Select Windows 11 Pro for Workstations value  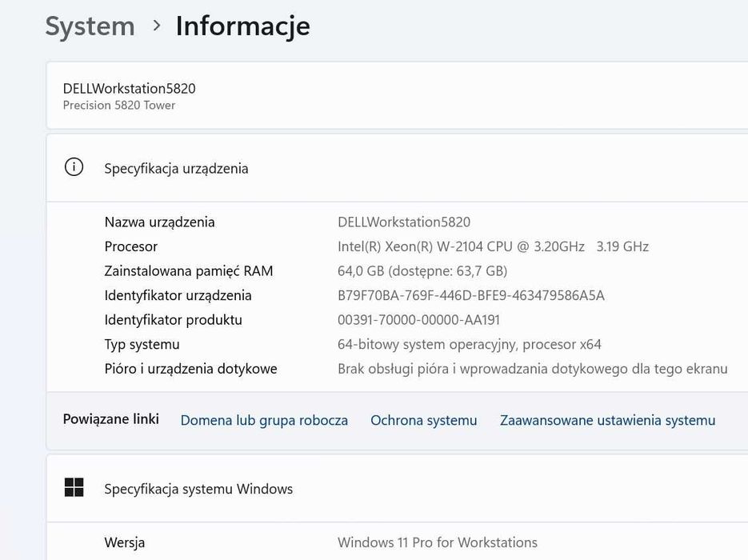click(438, 543)
